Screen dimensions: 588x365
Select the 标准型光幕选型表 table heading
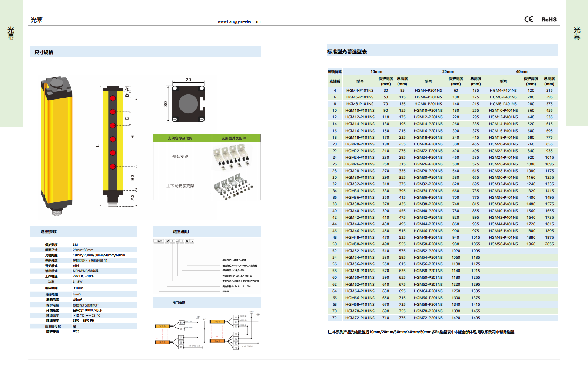point(347,51)
